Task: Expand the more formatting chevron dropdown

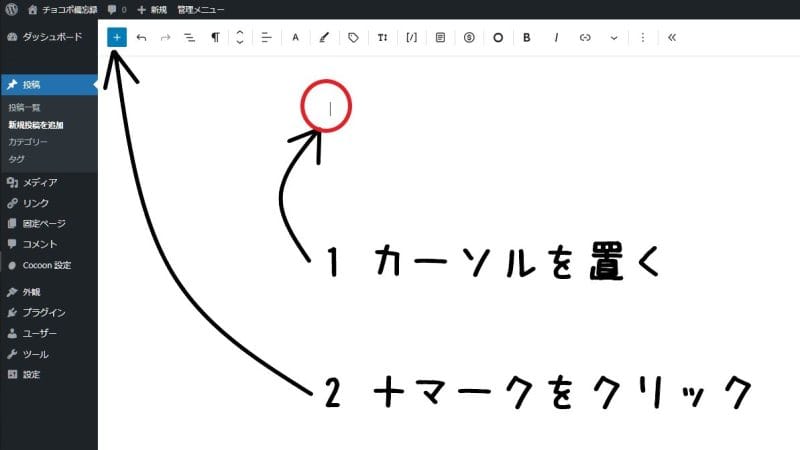Action: 613,37
